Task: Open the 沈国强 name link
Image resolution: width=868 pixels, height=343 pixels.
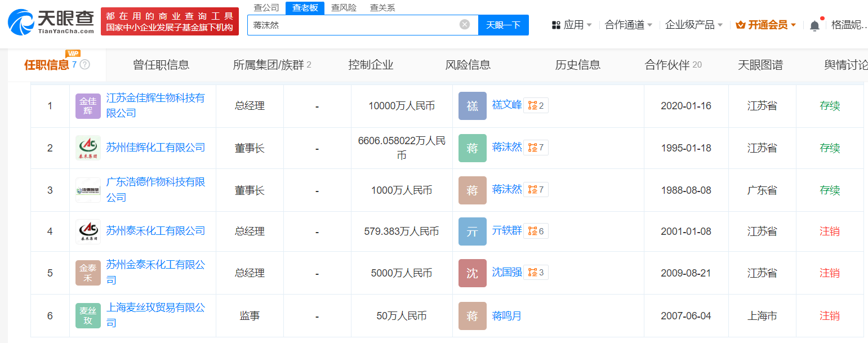Action: (507, 273)
